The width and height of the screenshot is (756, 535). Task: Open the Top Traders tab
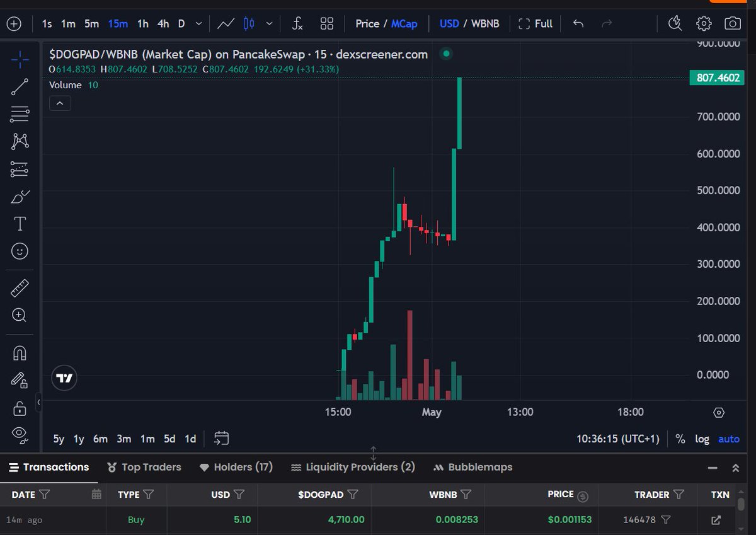(144, 467)
